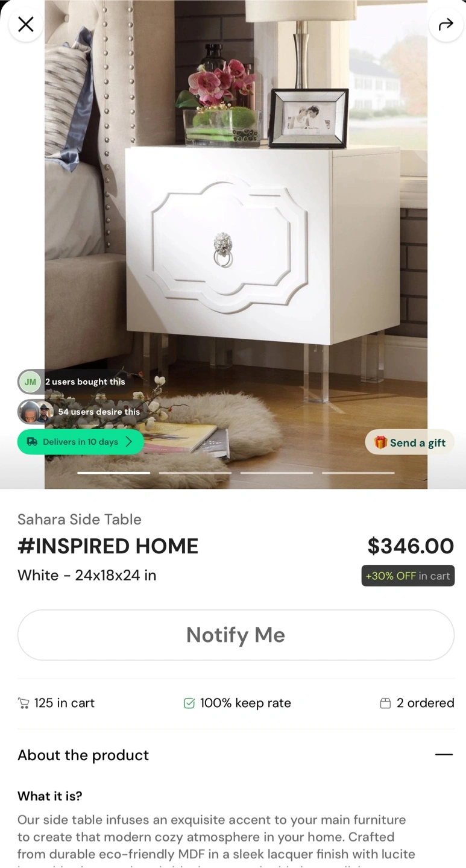This screenshot has width=466, height=868.
Task: Tap the side table product photo
Action: 236,244
